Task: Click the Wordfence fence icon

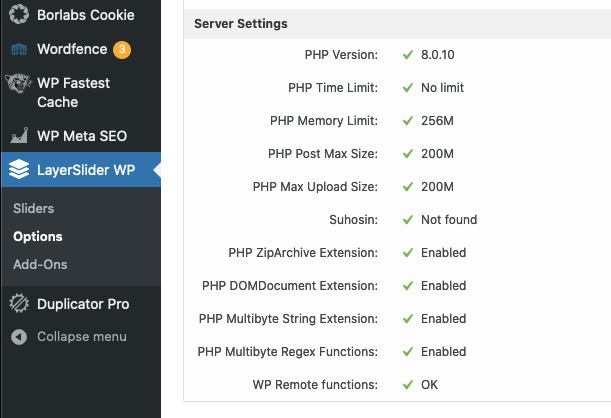Action: point(19,49)
